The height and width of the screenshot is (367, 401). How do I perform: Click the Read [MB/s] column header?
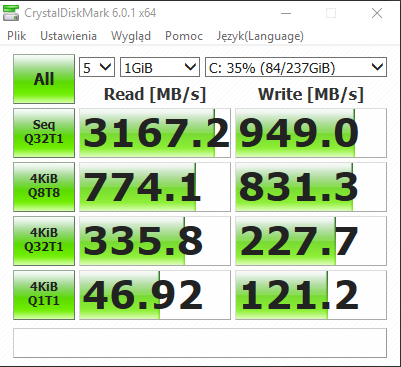click(155, 94)
